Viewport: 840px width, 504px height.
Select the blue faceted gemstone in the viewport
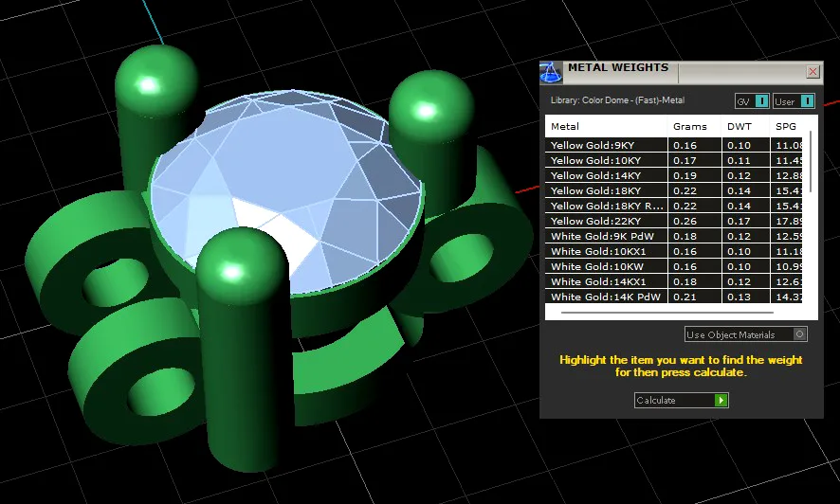[x=286, y=189]
